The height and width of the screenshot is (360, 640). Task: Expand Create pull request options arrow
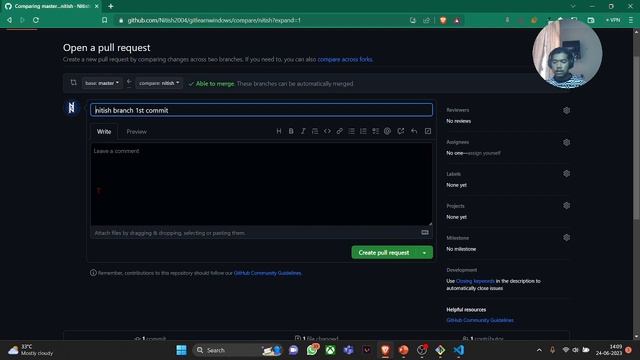point(424,253)
